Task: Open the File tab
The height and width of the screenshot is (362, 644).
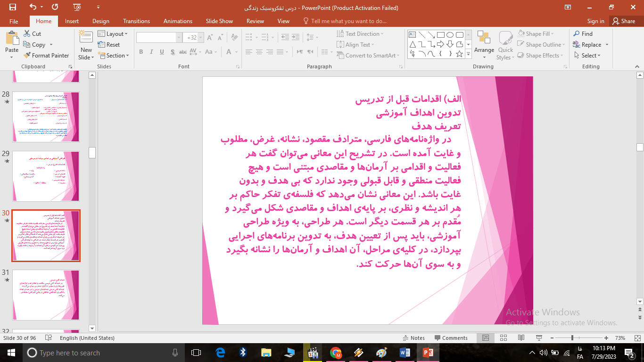Action: pyautogui.click(x=14, y=21)
